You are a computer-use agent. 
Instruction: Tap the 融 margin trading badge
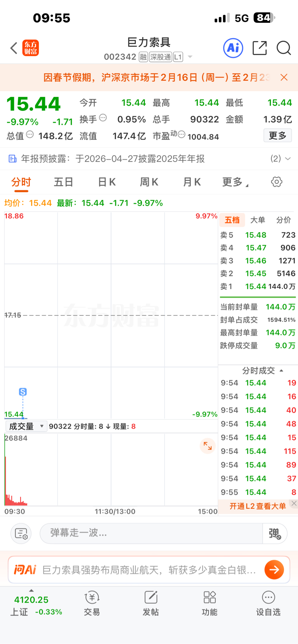pos(143,57)
